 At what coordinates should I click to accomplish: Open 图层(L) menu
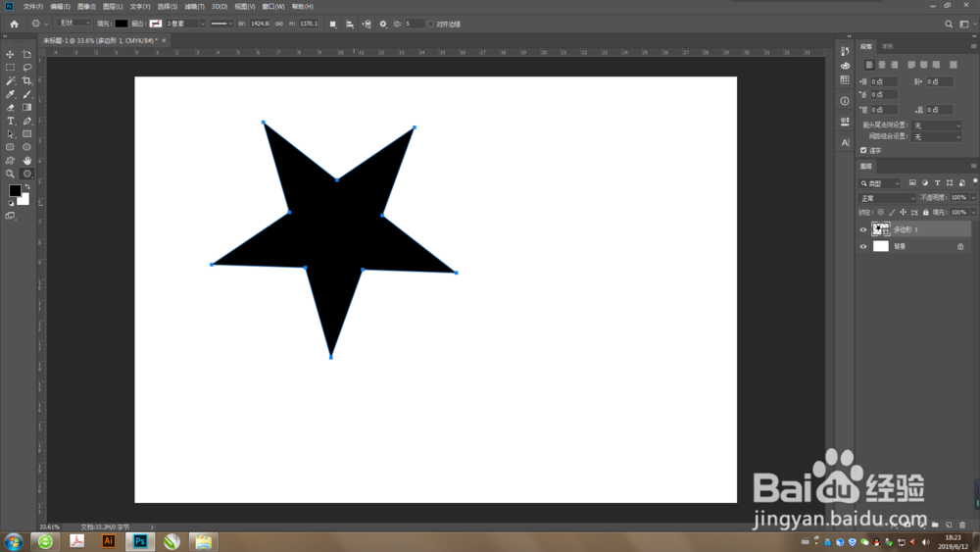coord(113,6)
